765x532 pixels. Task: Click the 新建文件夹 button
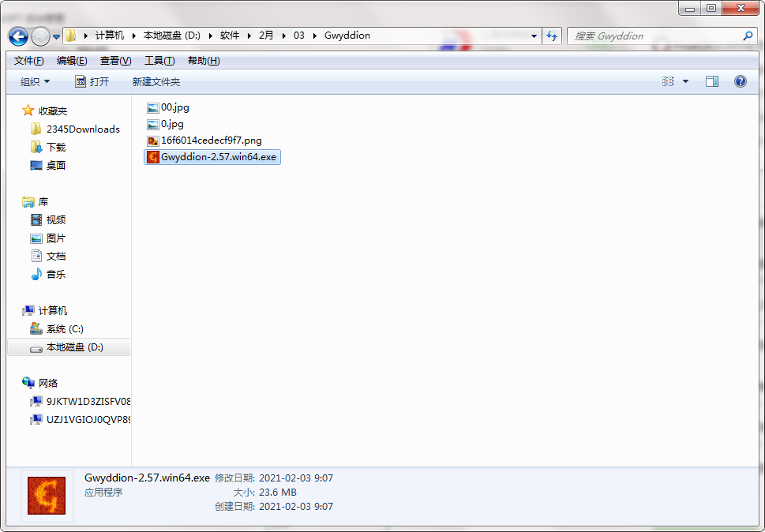pyautogui.click(x=156, y=82)
